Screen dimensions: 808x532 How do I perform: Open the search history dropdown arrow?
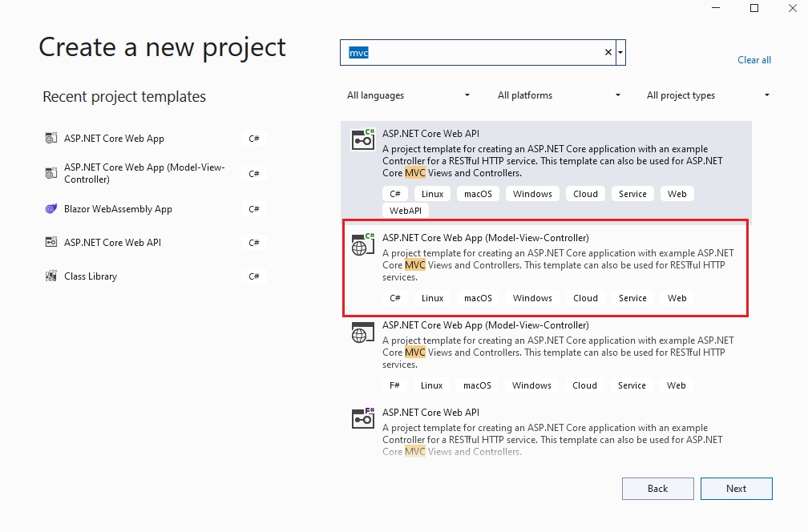click(620, 53)
